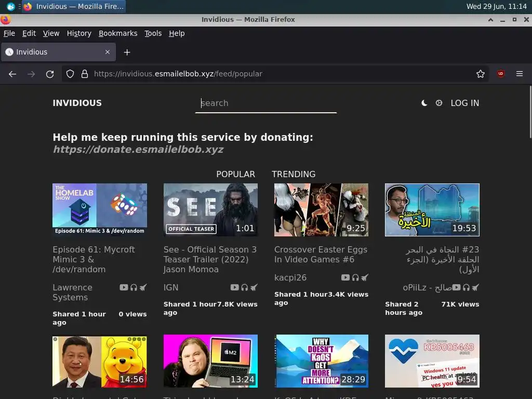Open Lawrence Systems channel link

[x=72, y=292]
